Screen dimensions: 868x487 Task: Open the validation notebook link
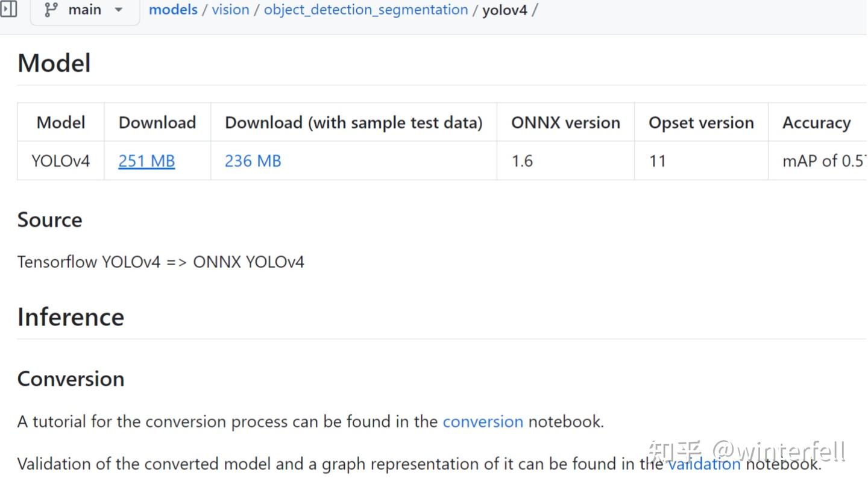pyautogui.click(x=703, y=463)
